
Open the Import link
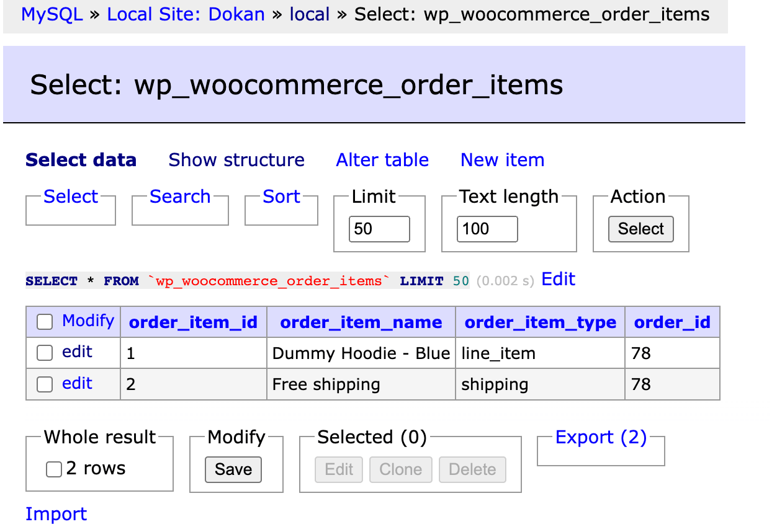pos(56,514)
